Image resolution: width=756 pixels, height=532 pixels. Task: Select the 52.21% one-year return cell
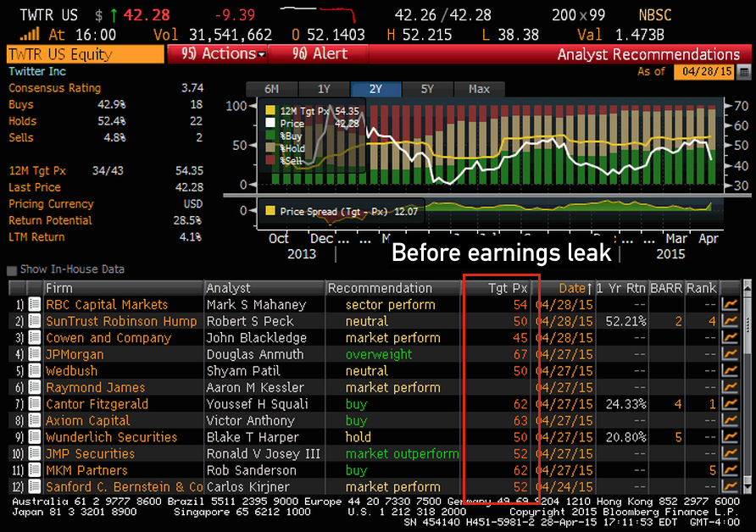pyautogui.click(x=625, y=321)
